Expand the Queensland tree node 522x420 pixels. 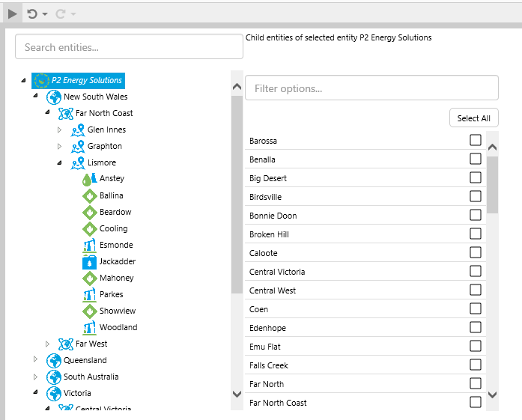(x=35, y=360)
